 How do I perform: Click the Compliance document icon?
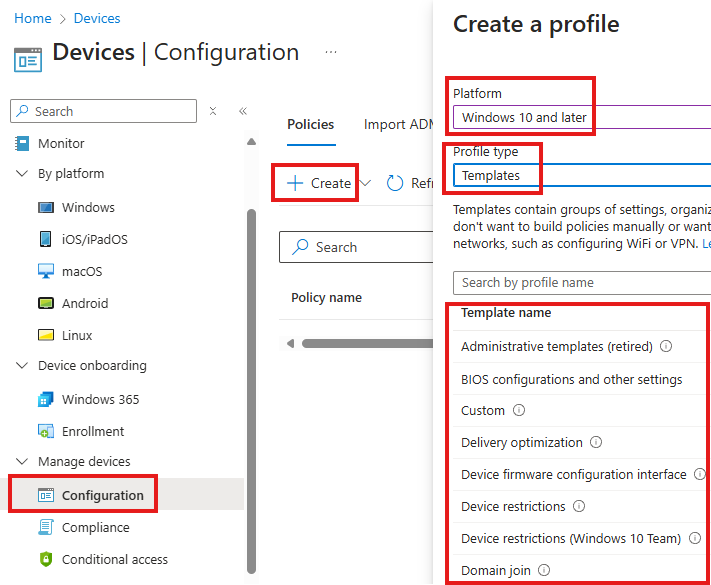click(x=45, y=527)
